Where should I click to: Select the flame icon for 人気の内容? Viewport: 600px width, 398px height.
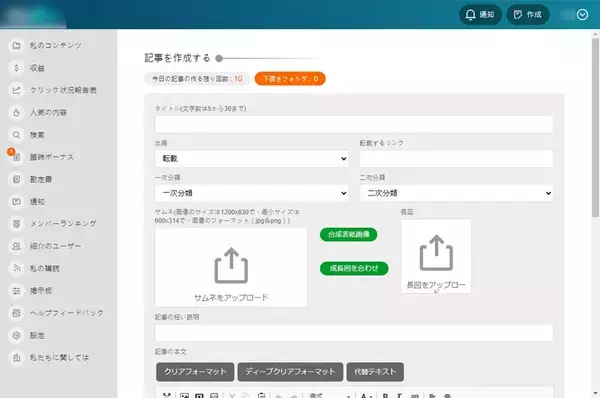point(16,113)
